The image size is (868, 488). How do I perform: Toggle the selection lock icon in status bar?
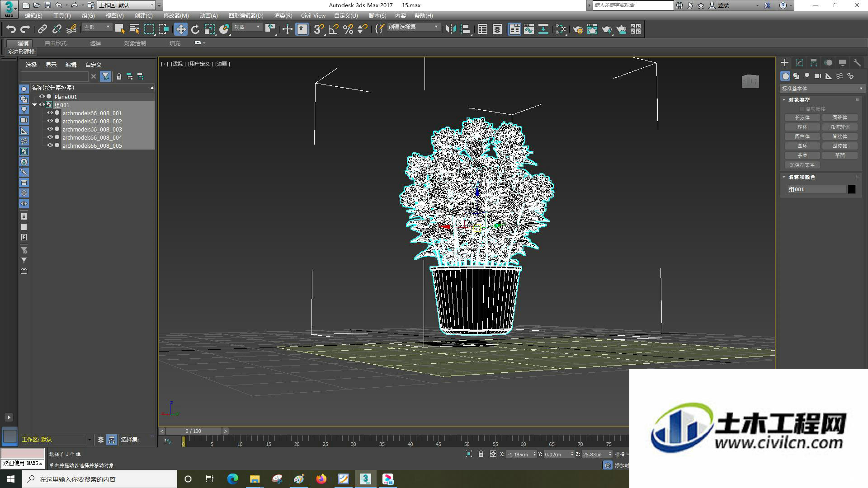tap(481, 454)
